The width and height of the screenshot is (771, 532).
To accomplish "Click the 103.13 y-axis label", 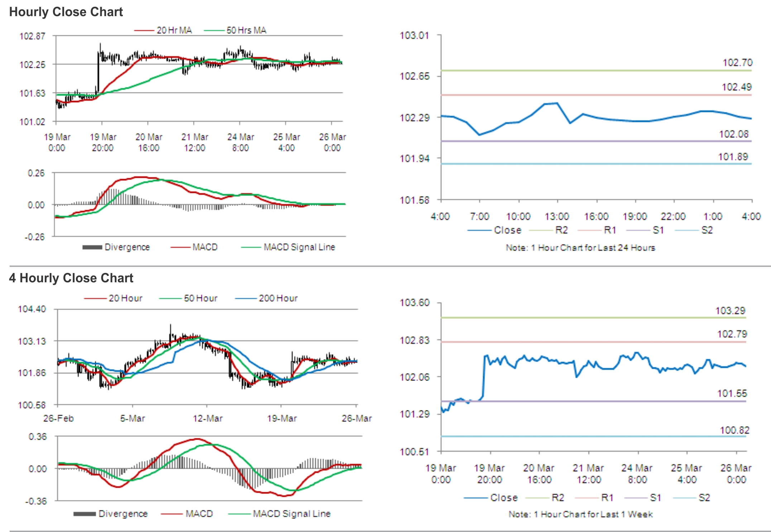I will coord(32,341).
